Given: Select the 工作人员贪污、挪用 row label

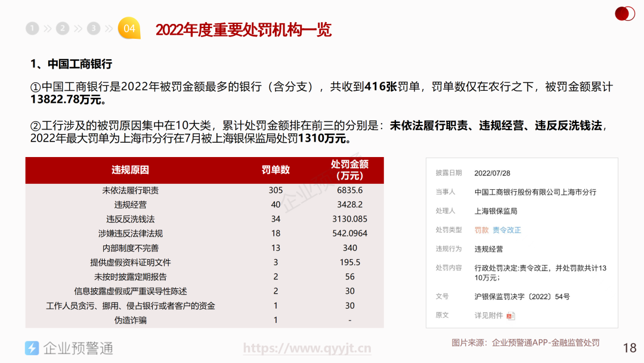Looking at the screenshot, I should pyautogui.click(x=130, y=306).
